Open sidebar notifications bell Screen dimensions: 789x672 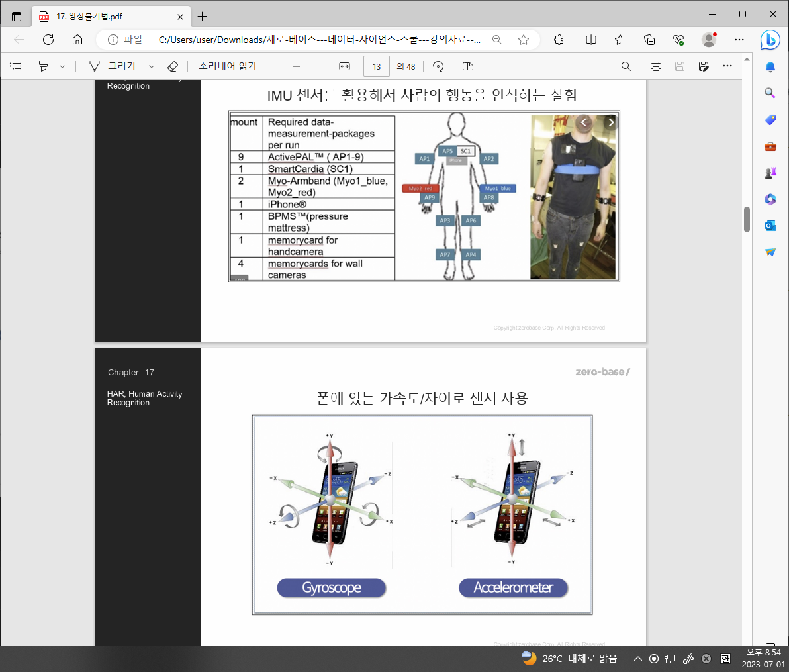click(770, 67)
